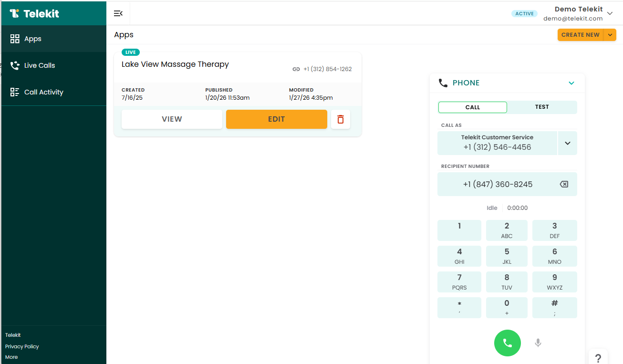Toggle the microphone mute icon
623x364 pixels.
(538, 343)
